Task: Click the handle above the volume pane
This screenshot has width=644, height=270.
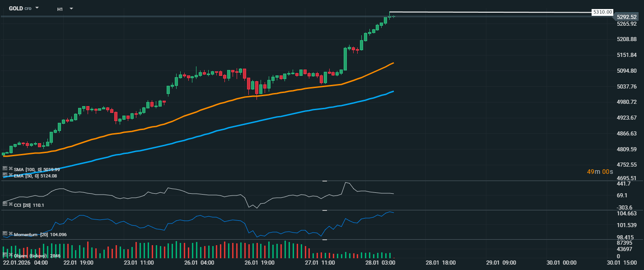Action: click(x=324, y=240)
